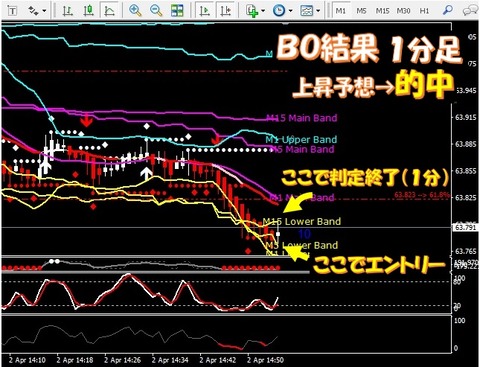Click the 63.765 price scale value
The height and width of the screenshot is (367, 480).
pos(467,251)
